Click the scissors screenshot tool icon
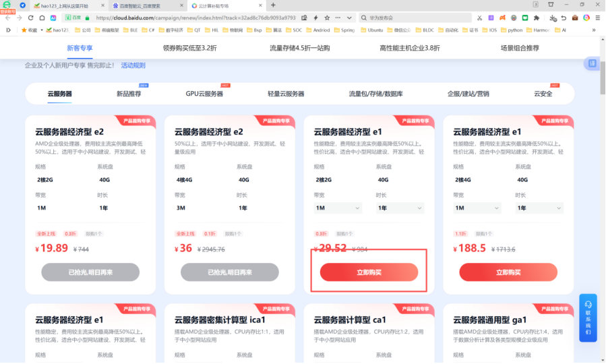The image size is (606, 364). (480, 18)
